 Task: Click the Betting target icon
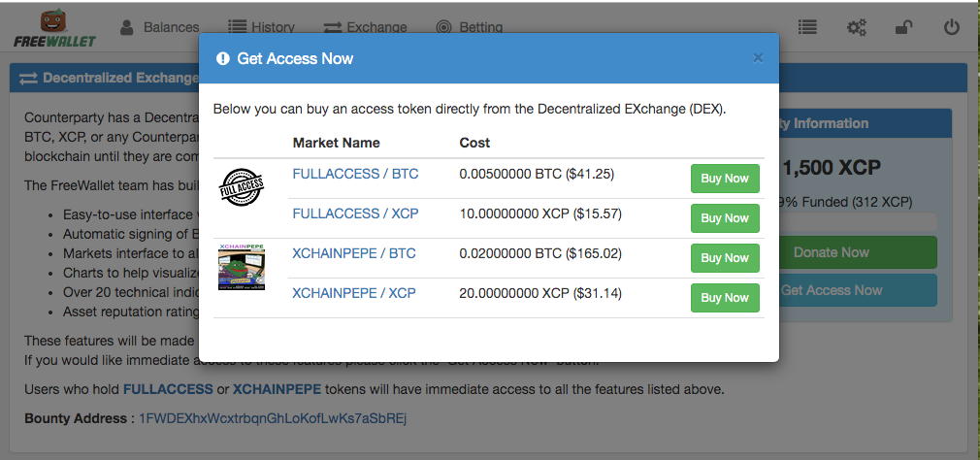tap(443, 27)
